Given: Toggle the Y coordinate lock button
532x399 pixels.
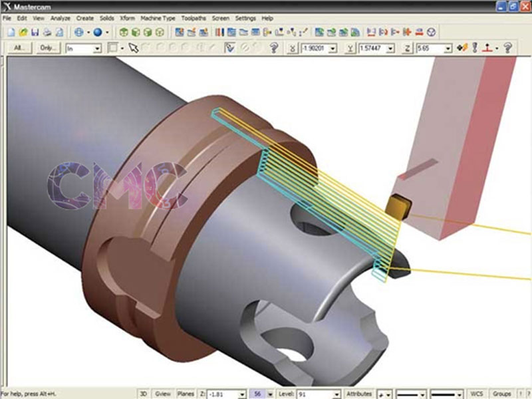Looking at the screenshot, I should tap(350, 49).
